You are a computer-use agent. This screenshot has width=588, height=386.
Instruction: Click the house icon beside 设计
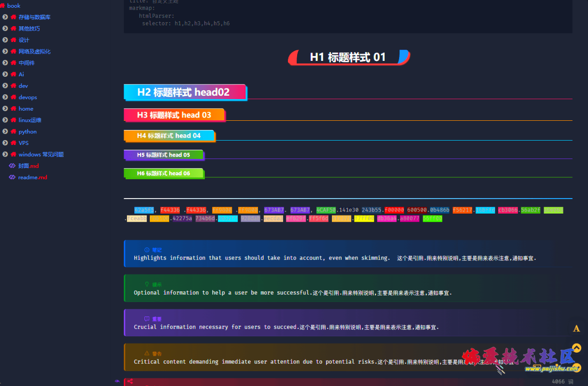13,40
